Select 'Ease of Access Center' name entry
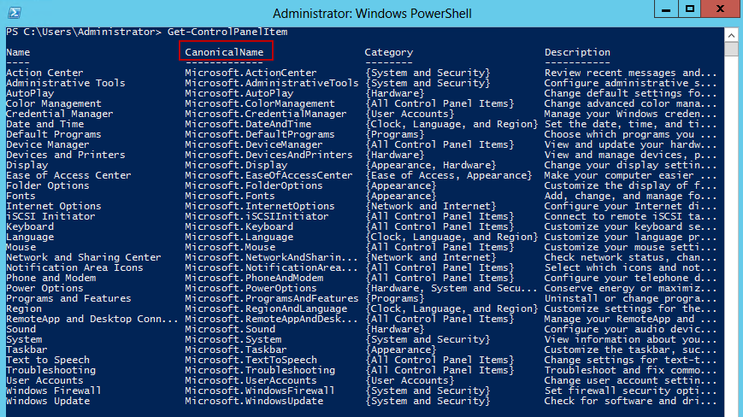Viewport: 743px width, 417px height. point(69,175)
